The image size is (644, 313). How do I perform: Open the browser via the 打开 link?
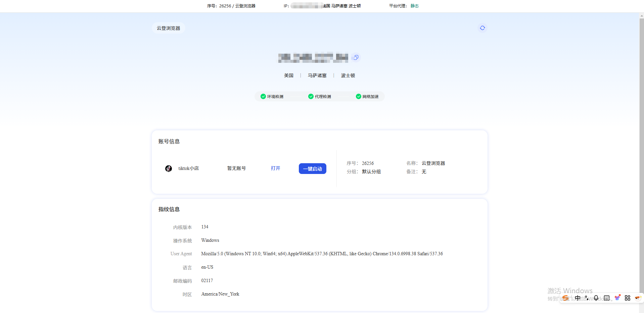(x=275, y=168)
